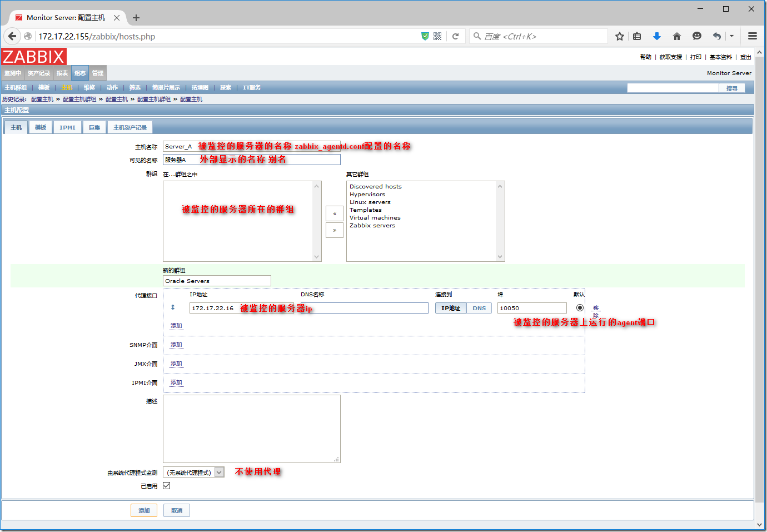Click the 添加 button at form bottom
The image size is (767, 532).
click(x=144, y=510)
